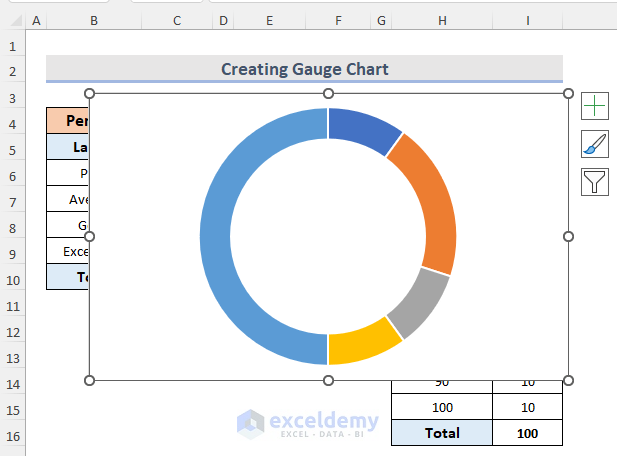Open the Chart Elements plus button
The width and height of the screenshot is (617, 456).
tap(595, 106)
